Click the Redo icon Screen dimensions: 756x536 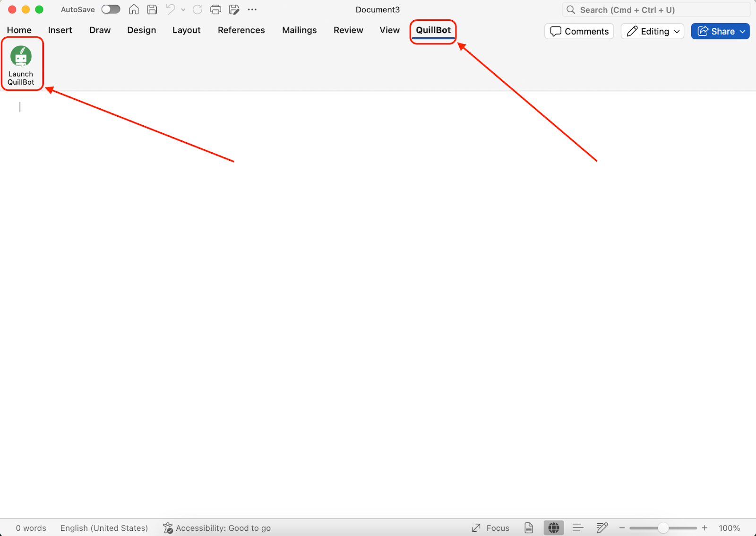(198, 9)
